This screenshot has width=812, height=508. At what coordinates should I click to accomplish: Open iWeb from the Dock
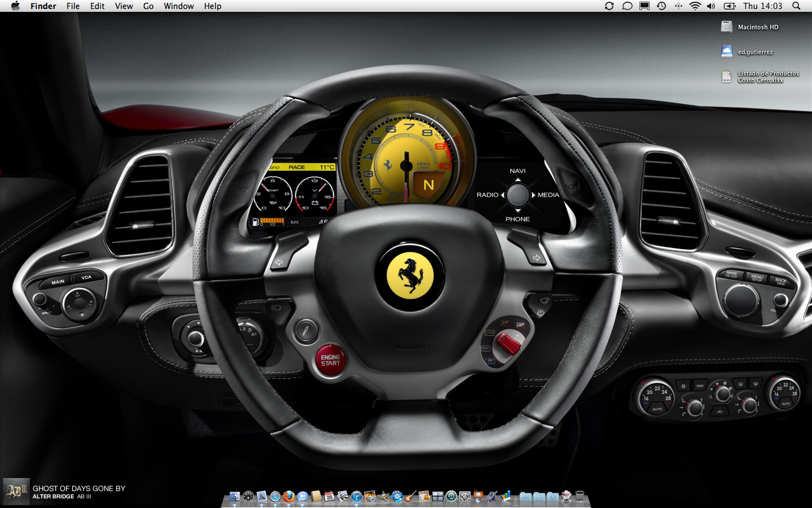click(424, 496)
